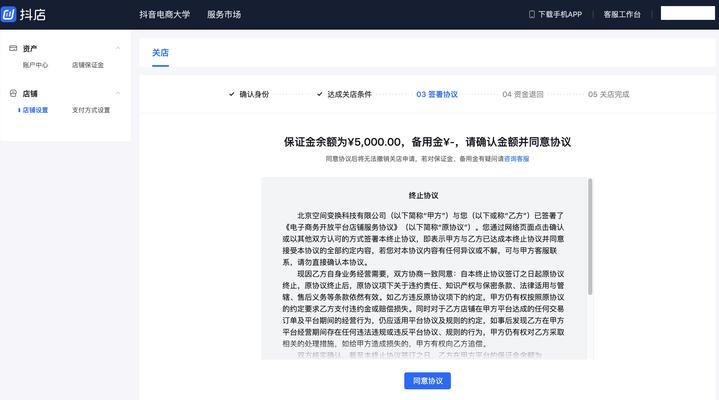
Task: Select 店铺设置 in sidebar
Action: click(x=35, y=110)
